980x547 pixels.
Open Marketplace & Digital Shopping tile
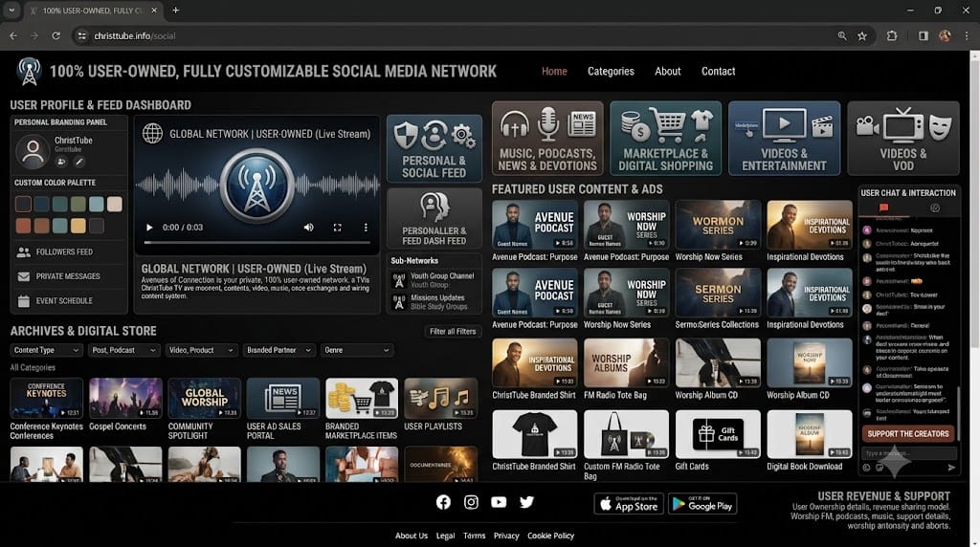(x=666, y=138)
